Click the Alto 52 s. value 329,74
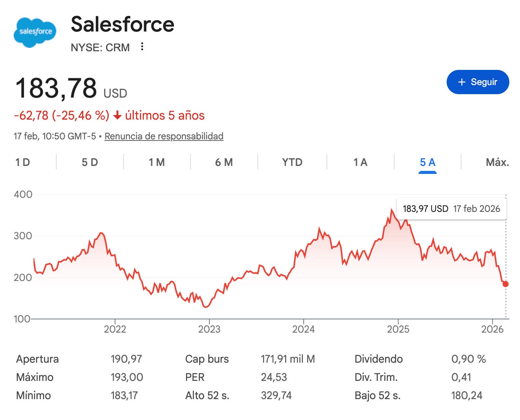Image resolution: width=520 pixels, height=420 pixels. click(x=276, y=395)
